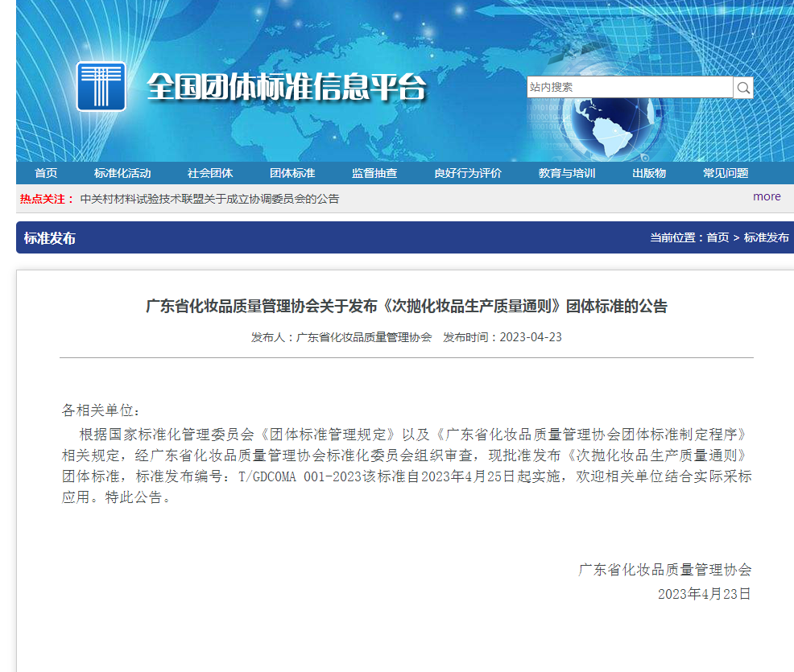Go to 团体标准 navigation item
The height and width of the screenshot is (672, 794).
point(292,173)
